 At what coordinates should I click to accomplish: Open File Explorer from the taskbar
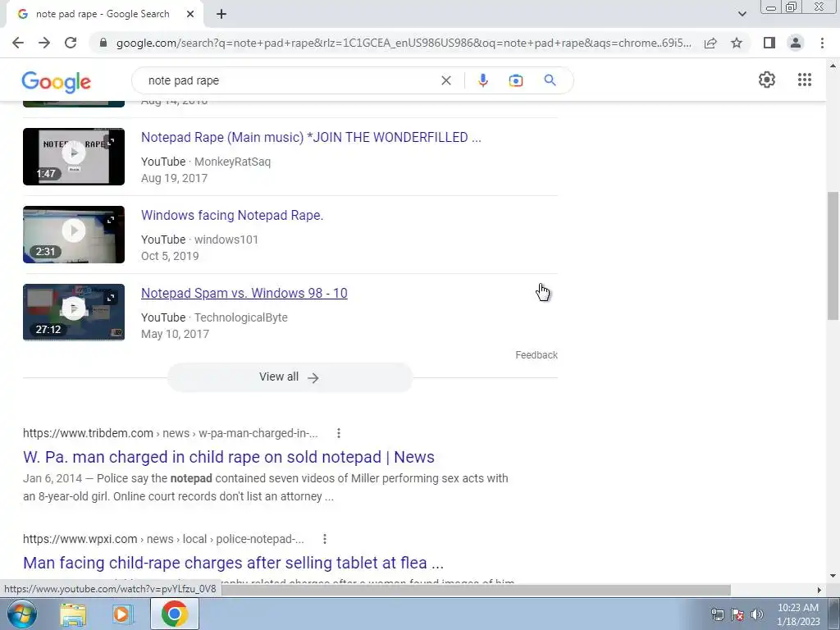73,614
